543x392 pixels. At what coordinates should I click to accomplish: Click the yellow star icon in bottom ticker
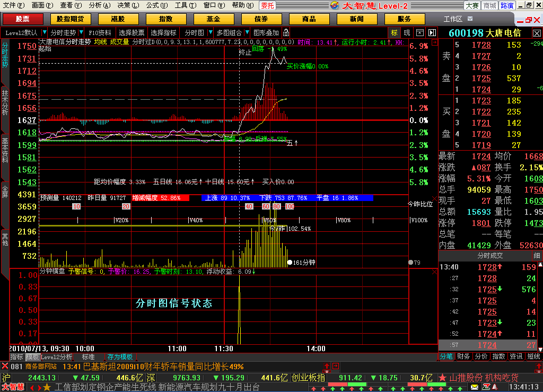(47, 387)
